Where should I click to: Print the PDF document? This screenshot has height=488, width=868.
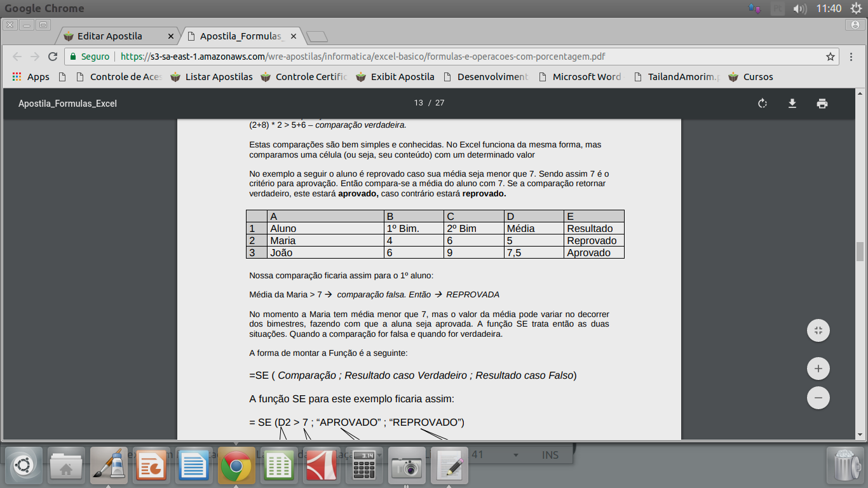tap(822, 104)
